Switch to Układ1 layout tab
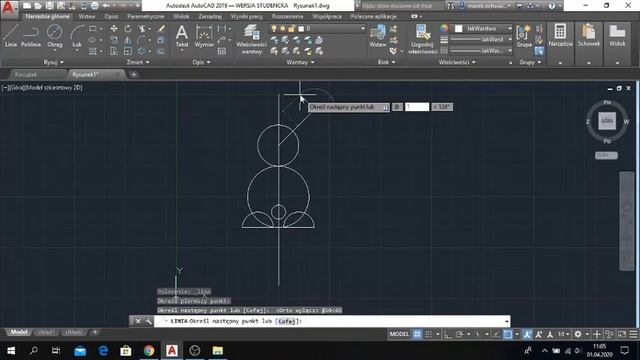 click(x=46, y=332)
